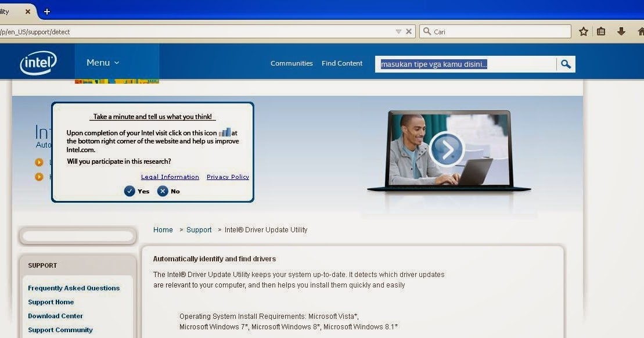Play the laptop video thumbnail
The image size is (644, 338).
[x=447, y=149]
